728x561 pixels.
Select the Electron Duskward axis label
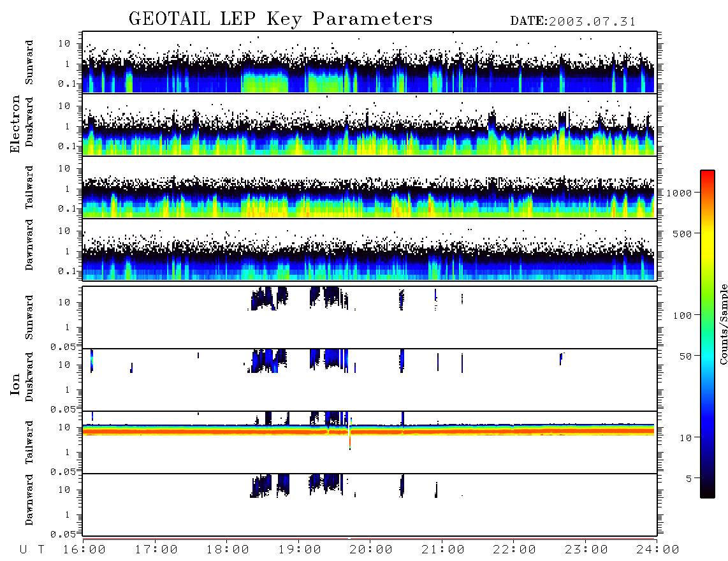point(29,122)
